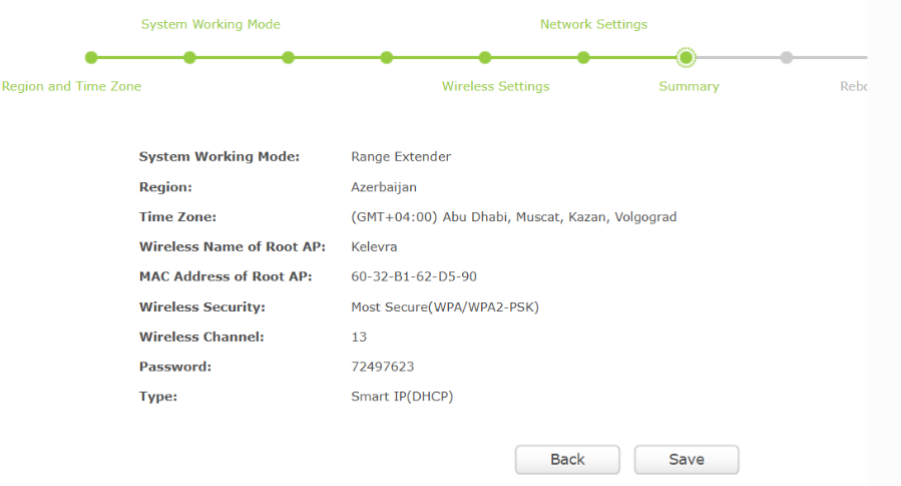Select the 'Network Settings' step label
The image size is (901, 486).
tap(593, 24)
